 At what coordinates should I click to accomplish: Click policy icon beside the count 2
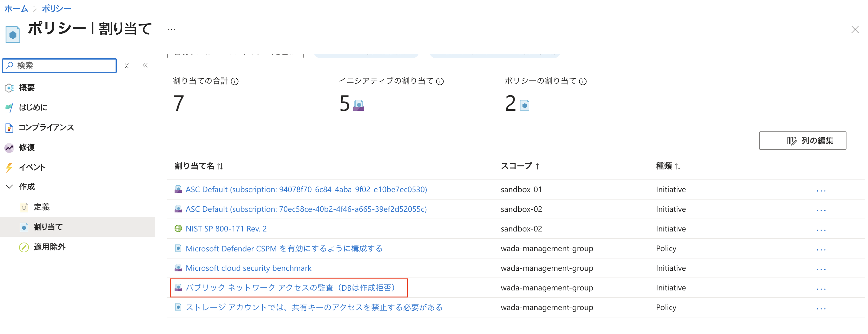tap(525, 105)
